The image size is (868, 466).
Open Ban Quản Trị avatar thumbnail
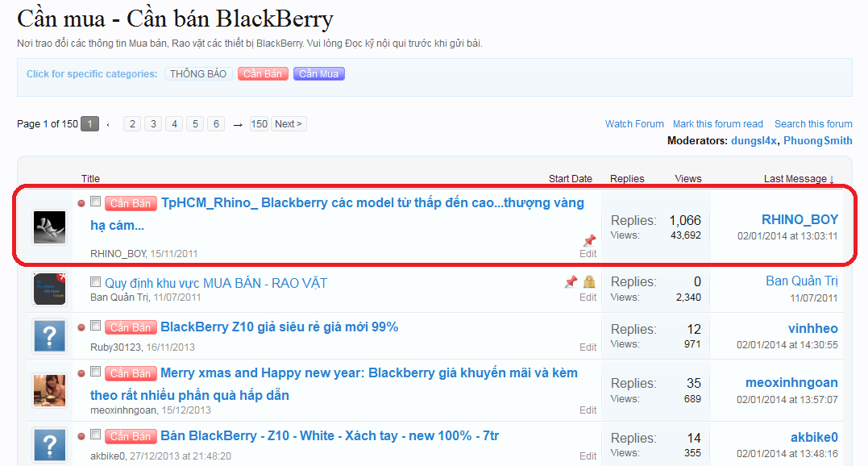click(49, 289)
